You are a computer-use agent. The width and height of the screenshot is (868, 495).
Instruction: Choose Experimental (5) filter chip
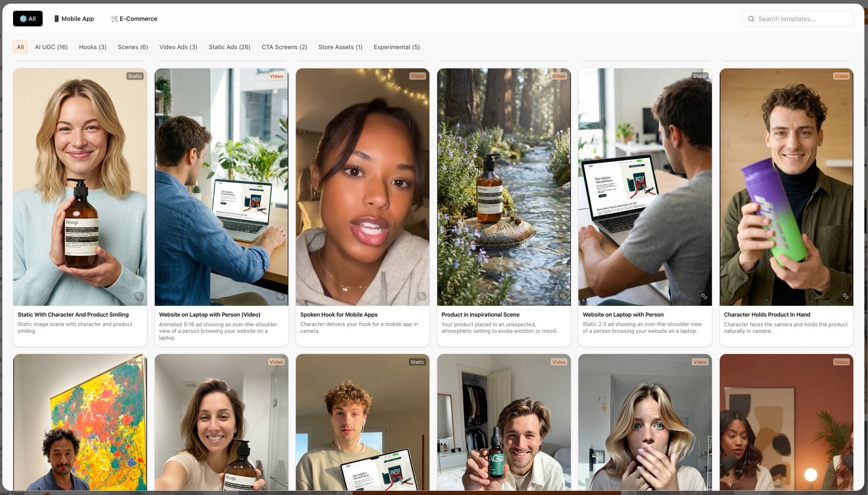pyautogui.click(x=397, y=47)
